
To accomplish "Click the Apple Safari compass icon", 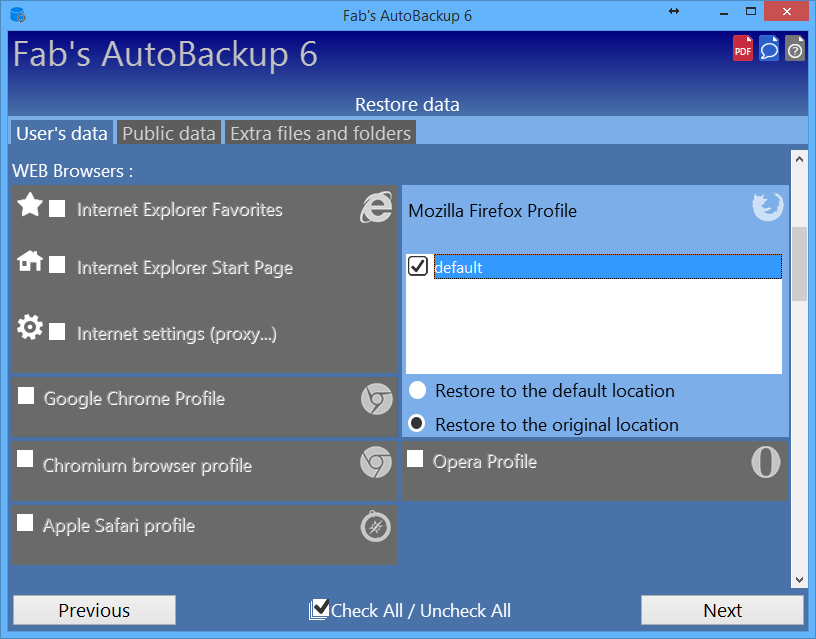I will coord(376,527).
